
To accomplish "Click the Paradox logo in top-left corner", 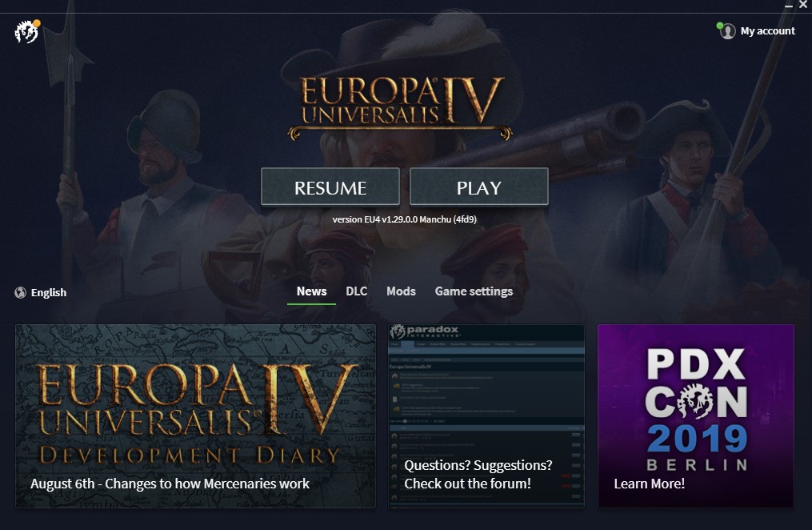I will pos(26,32).
